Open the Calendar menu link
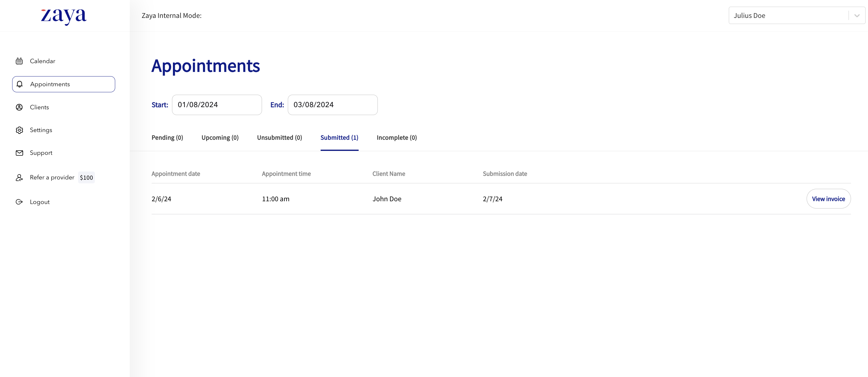This screenshot has height=377, width=868. coord(43,61)
